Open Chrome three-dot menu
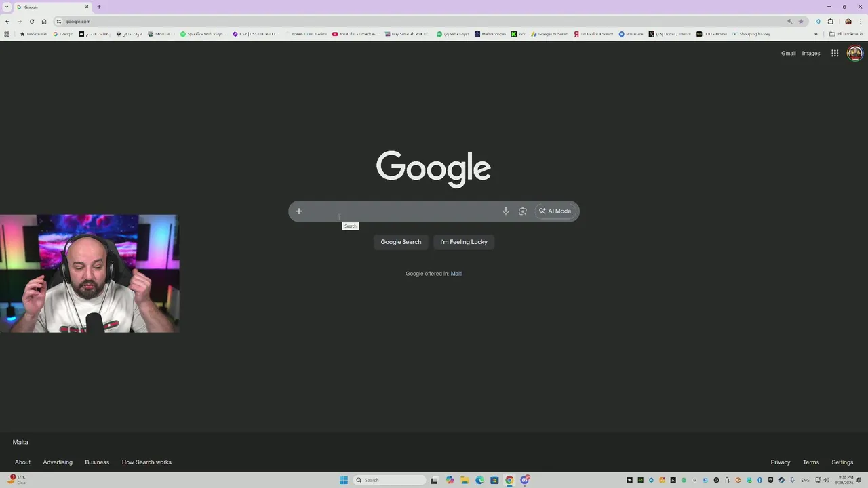The height and width of the screenshot is (488, 868). pos(860,22)
